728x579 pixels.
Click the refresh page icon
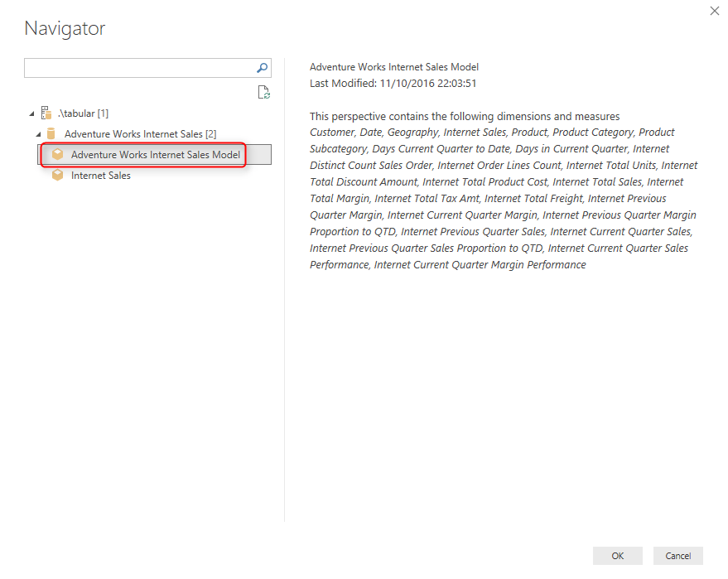pyautogui.click(x=263, y=92)
